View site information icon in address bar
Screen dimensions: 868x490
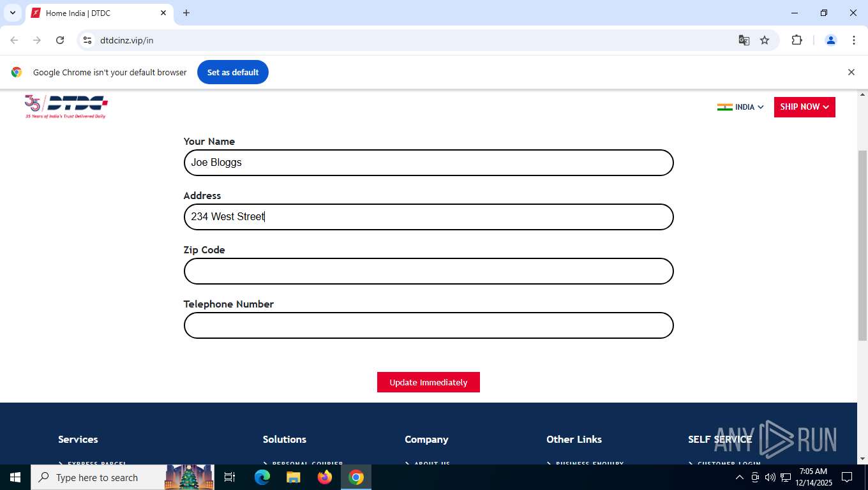87,40
